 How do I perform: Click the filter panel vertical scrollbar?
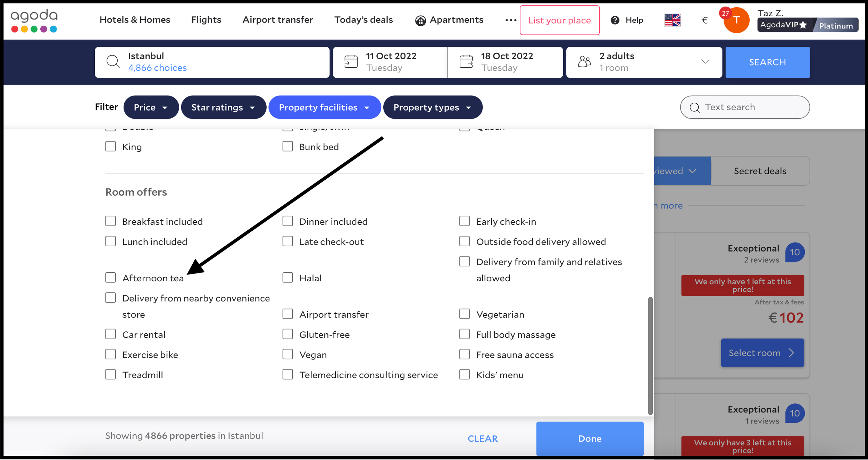click(x=650, y=356)
